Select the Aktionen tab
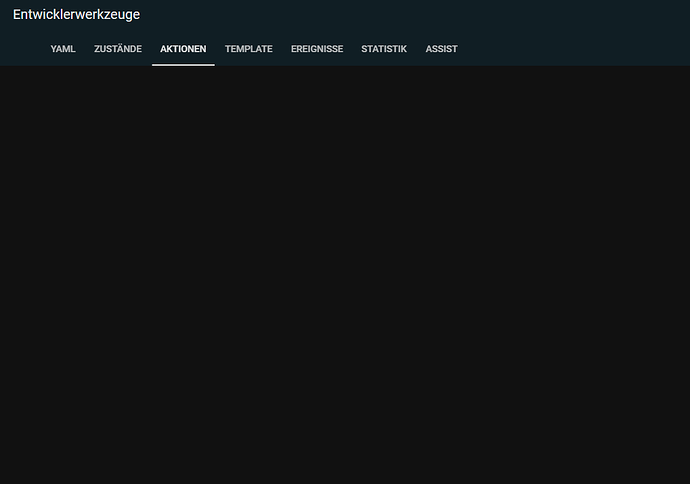Viewport: 690px width, 484px height. click(x=183, y=49)
